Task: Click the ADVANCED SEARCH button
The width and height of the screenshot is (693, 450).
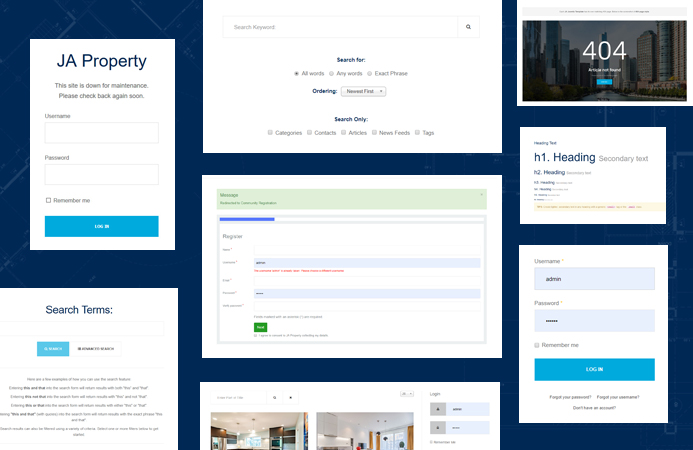Action: [x=95, y=349]
